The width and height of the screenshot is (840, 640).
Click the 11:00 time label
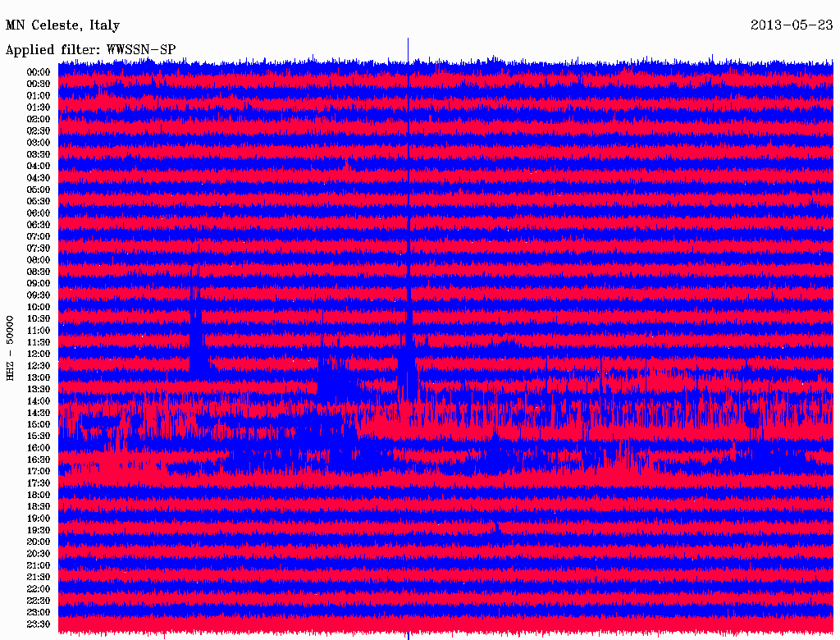[39, 330]
